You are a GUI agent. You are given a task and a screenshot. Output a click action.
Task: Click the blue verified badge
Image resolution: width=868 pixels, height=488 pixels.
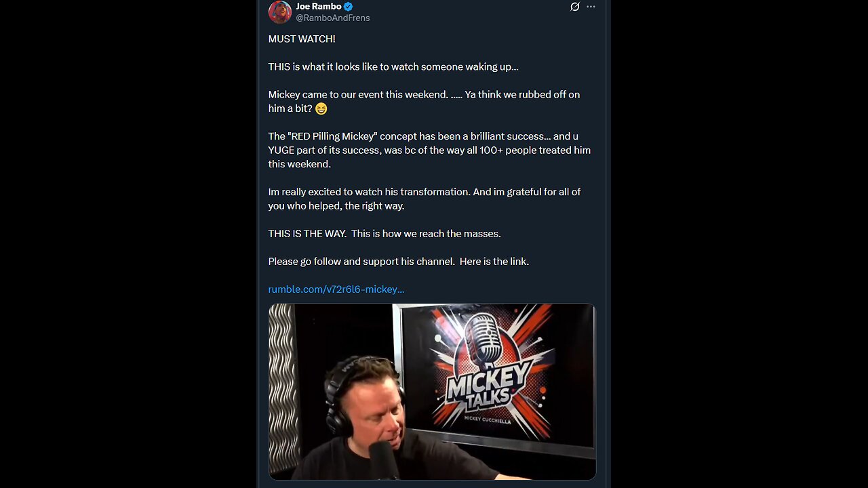tap(349, 7)
